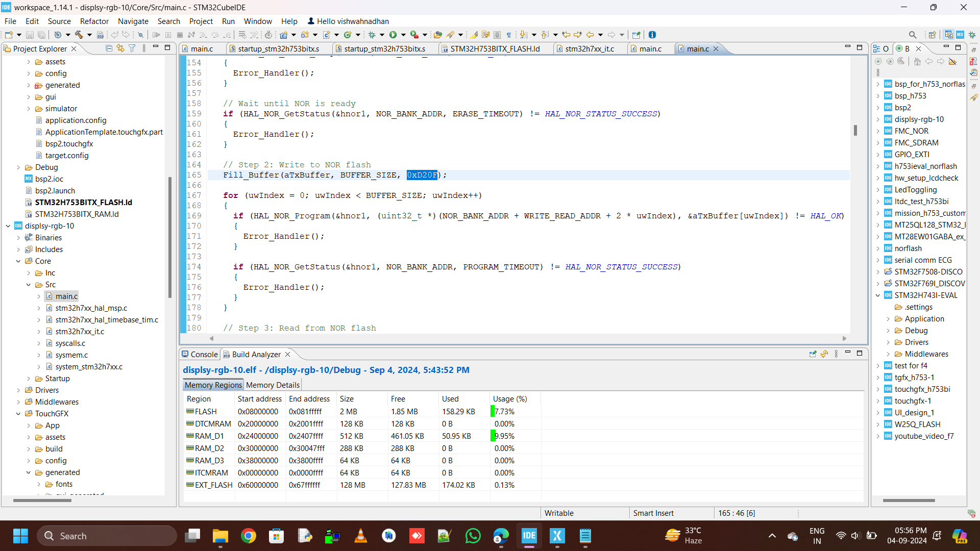The width and height of the screenshot is (980, 551).
Task: Collapse all nodes in Project Explorer
Action: click(x=109, y=48)
